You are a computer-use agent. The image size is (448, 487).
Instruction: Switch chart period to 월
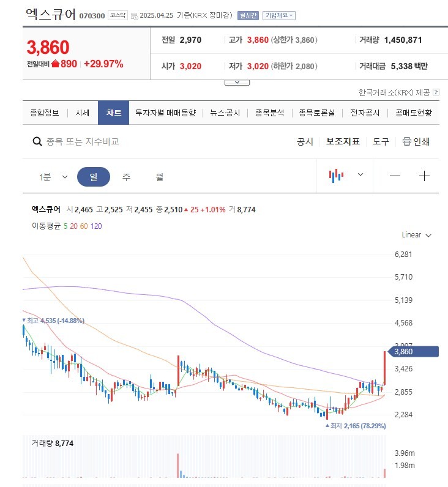159,177
